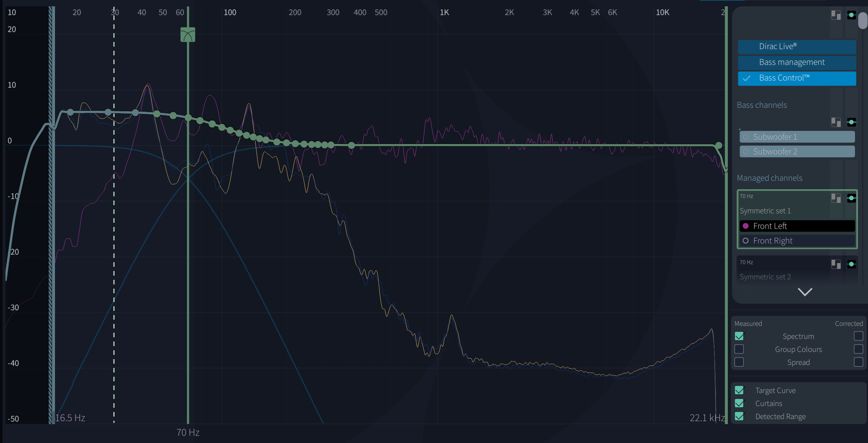Viewport: 868px width, 443px height.
Task: Toggle the Detected Range checkbox
Action: tap(739, 416)
